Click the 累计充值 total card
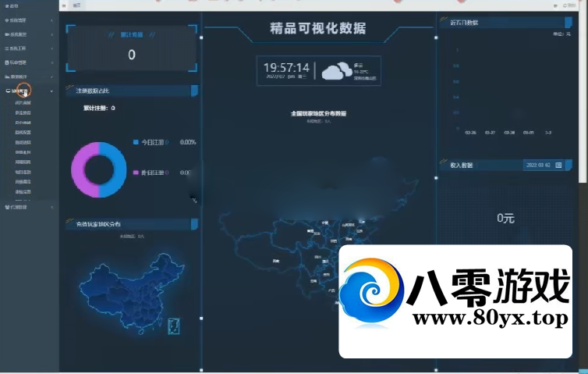 click(132, 48)
